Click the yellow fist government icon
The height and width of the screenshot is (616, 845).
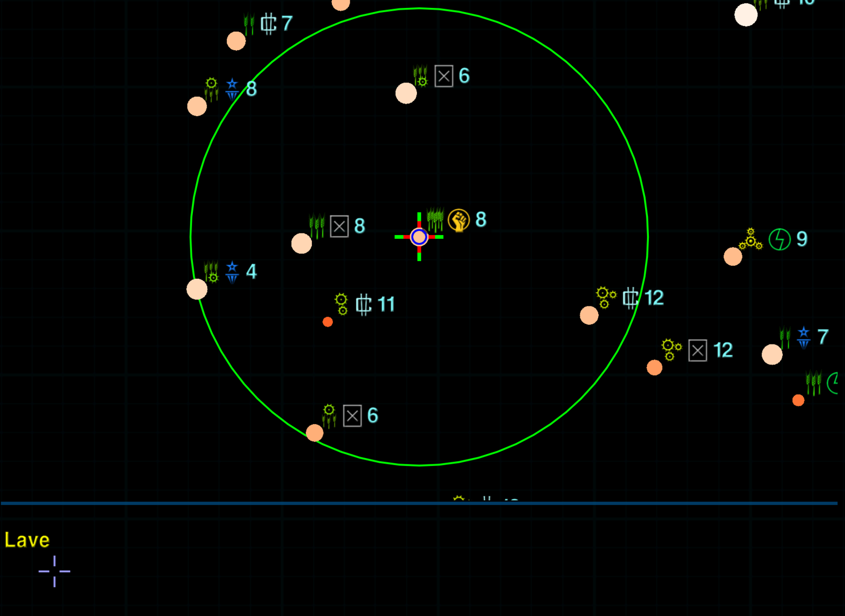click(x=458, y=220)
